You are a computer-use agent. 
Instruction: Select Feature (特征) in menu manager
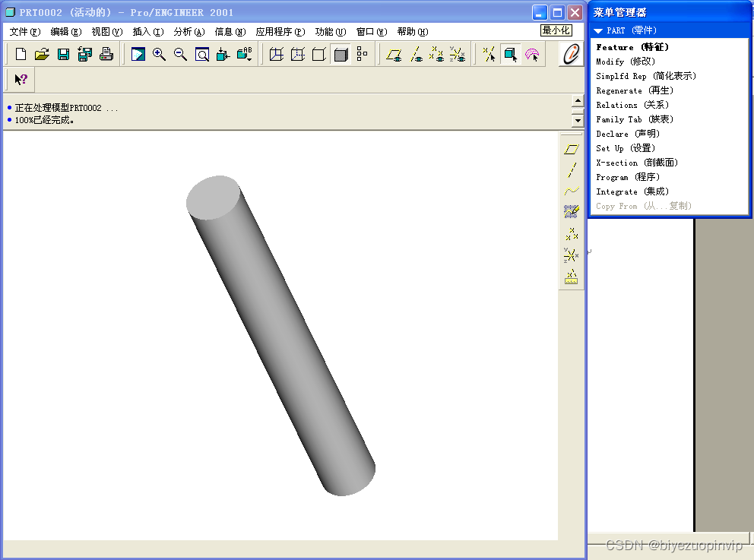coord(632,47)
